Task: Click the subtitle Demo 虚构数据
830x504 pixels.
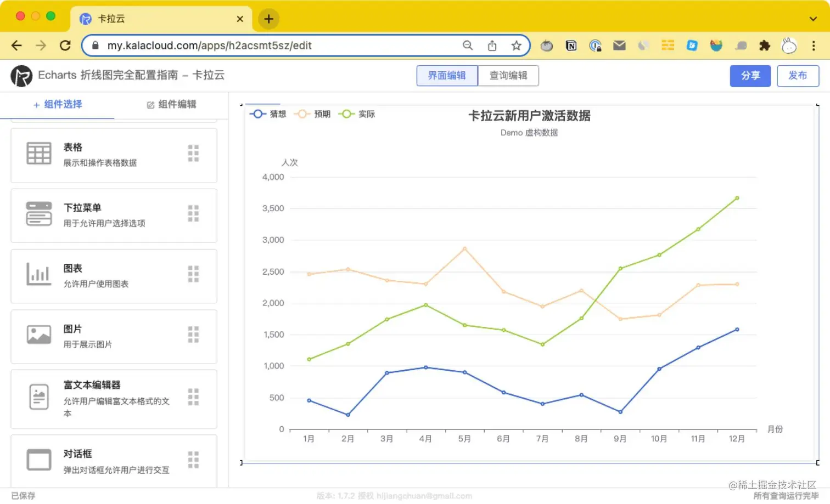Action: 529,133
